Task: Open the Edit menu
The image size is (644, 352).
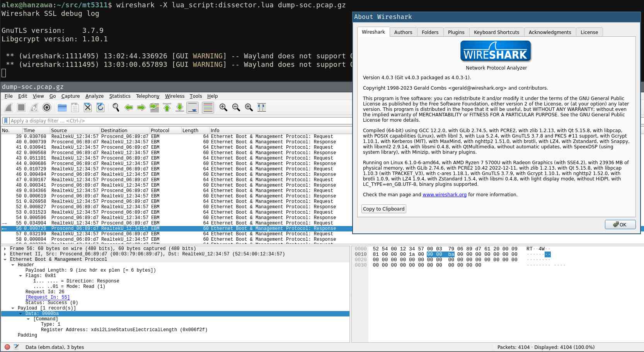Action: coord(22,96)
